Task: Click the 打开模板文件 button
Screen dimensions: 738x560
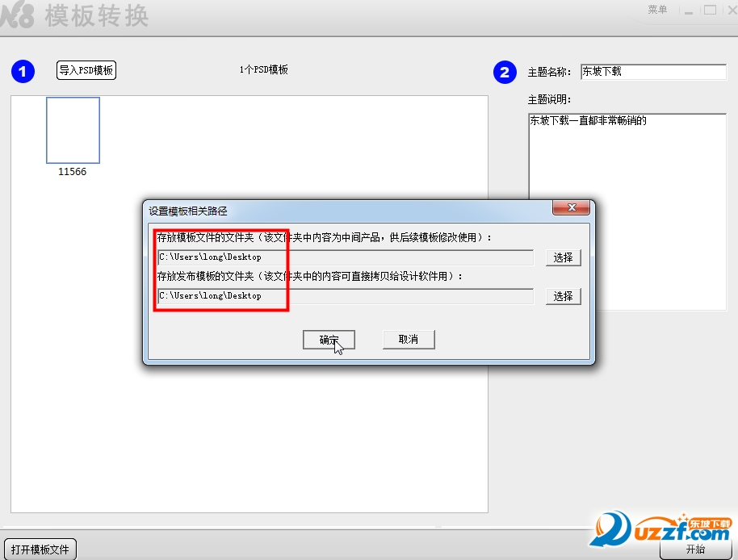Action: (40, 550)
